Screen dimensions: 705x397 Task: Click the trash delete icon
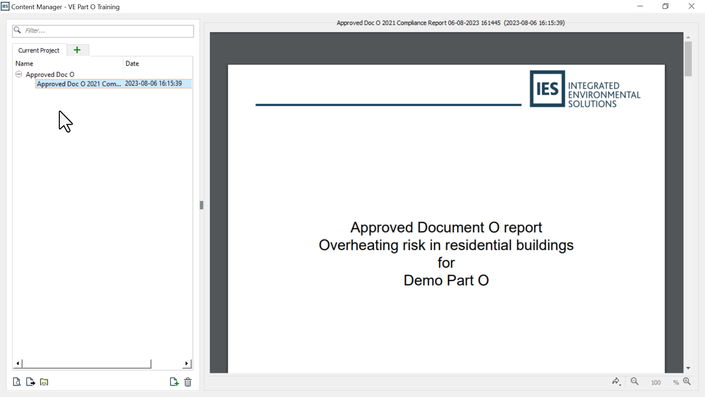pos(188,382)
